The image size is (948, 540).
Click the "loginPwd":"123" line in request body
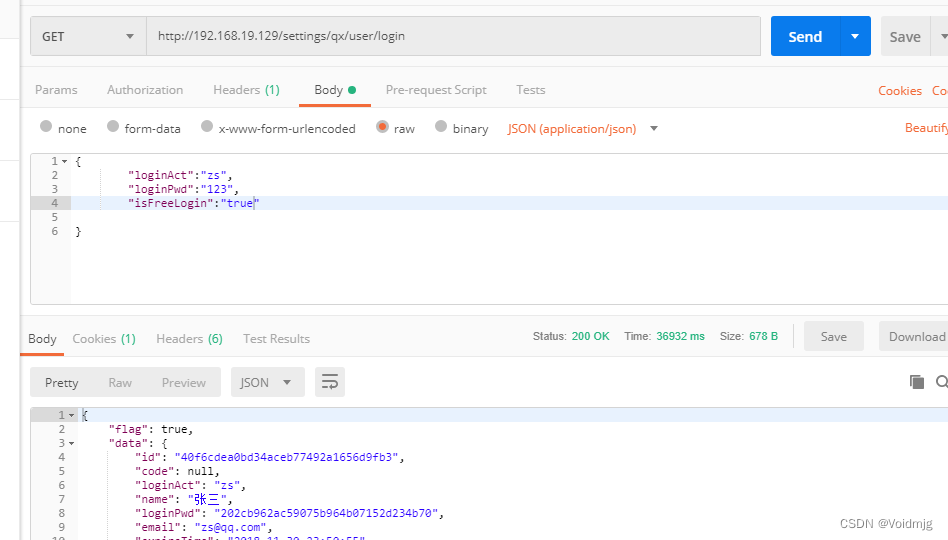[x=183, y=189]
